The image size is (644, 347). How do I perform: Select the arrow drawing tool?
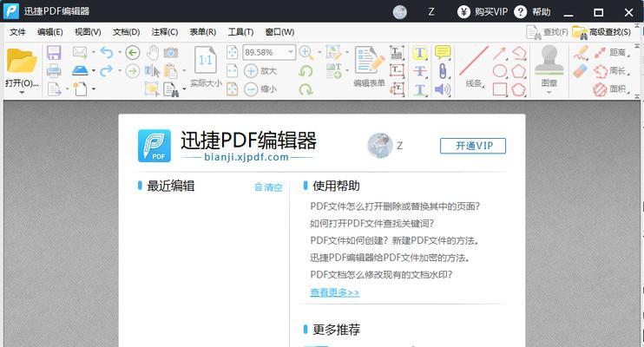click(x=499, y=53)
